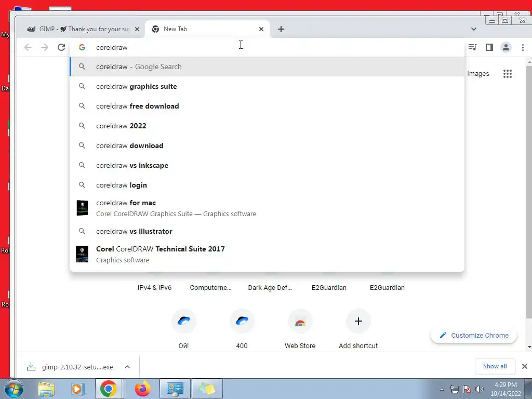Image resolution: width=532 pixels, height=399 pixels.
Task: Click the Technical Suite 2017 product thumbnail
Action: coord(82,254)
